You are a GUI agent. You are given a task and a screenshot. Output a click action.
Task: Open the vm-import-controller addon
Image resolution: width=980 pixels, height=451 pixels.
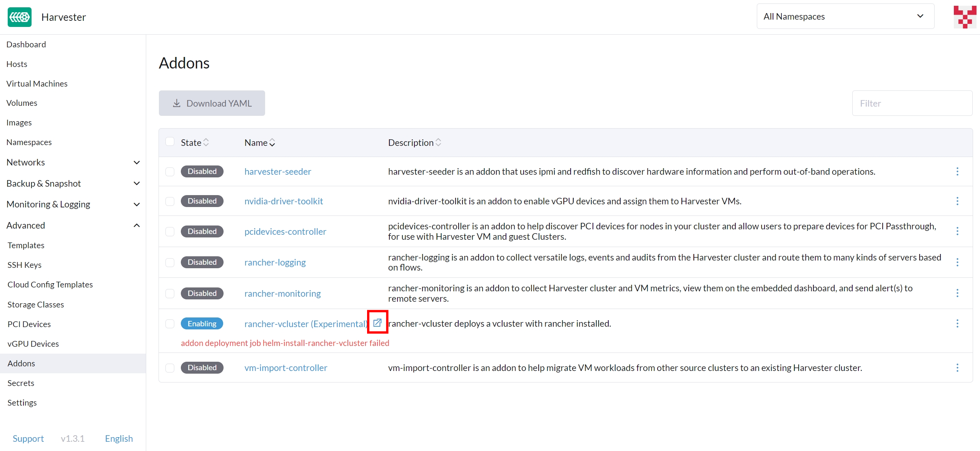tap(286, 368)
